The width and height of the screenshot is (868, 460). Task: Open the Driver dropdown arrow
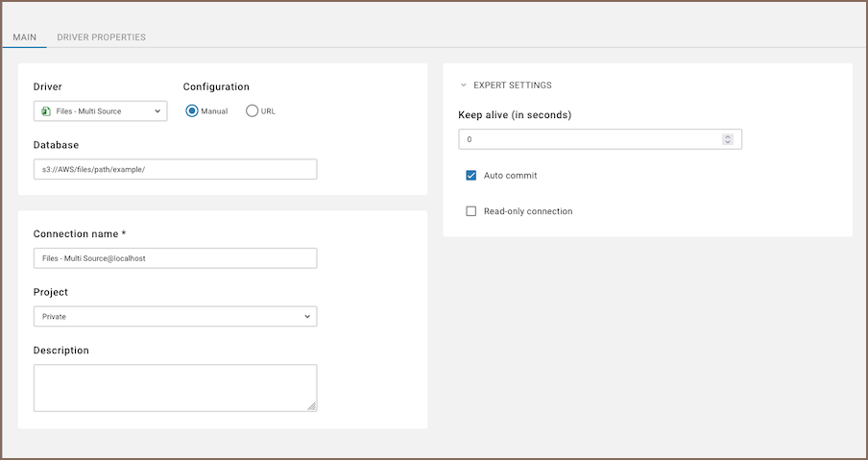click(157, 111)
